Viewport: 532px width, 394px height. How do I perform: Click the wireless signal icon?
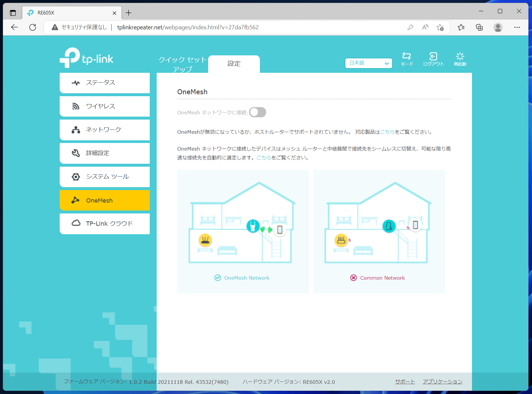coord(76,106)
